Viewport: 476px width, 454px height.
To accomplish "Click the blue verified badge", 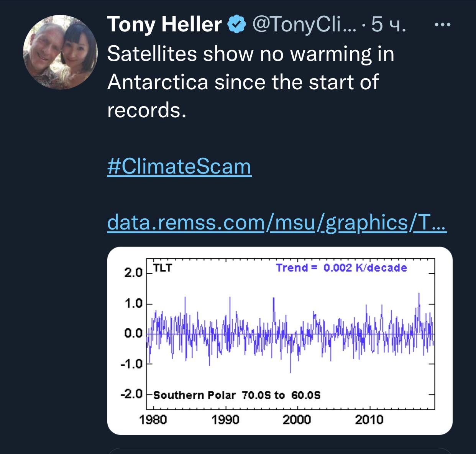I will [236, 25].
